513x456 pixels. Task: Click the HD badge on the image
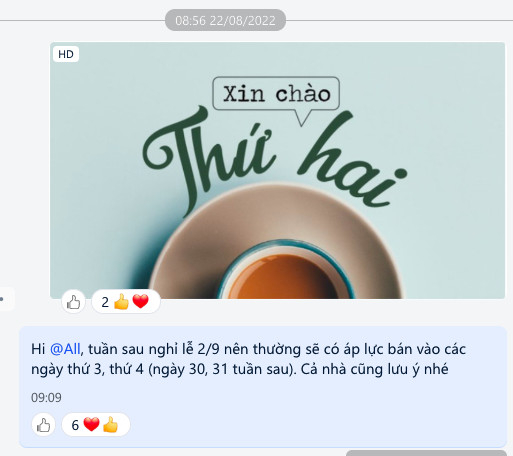tap(66, 54)
